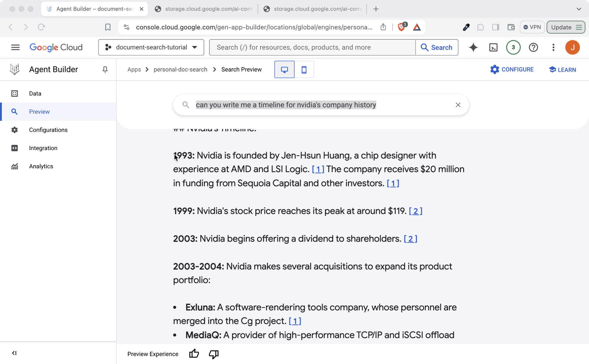Image resolution: width=589 pixels, height=364 pixels.
Task: Open the document-search-tutorial project dropdown
Action: [x=151, y=47]
